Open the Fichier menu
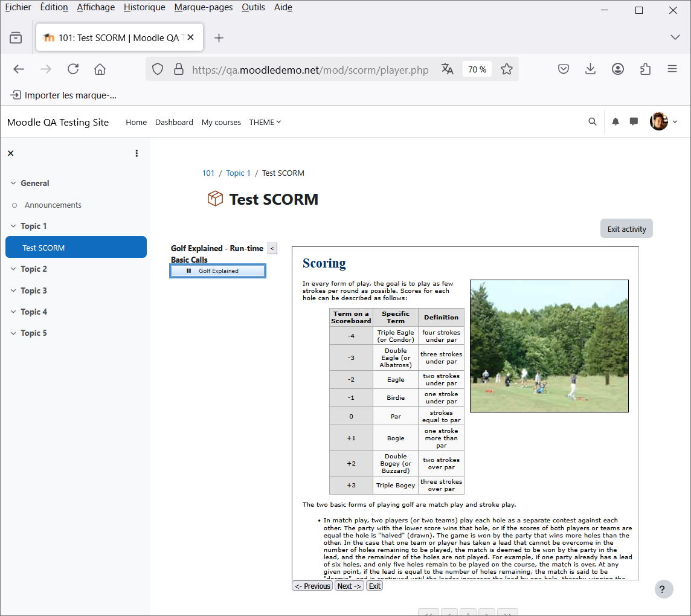Screen dimensions: 691x616 (x=18, y=7)
